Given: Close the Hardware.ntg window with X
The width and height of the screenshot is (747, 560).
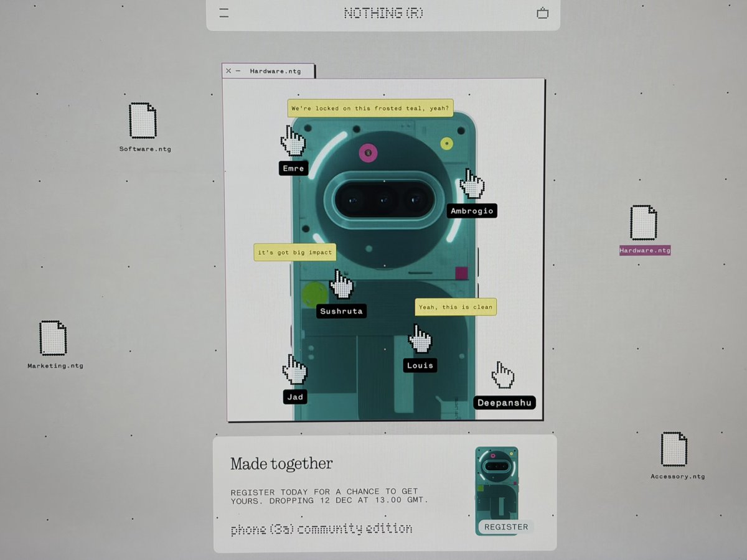Looking at the screenshot, I should [228, 71].
